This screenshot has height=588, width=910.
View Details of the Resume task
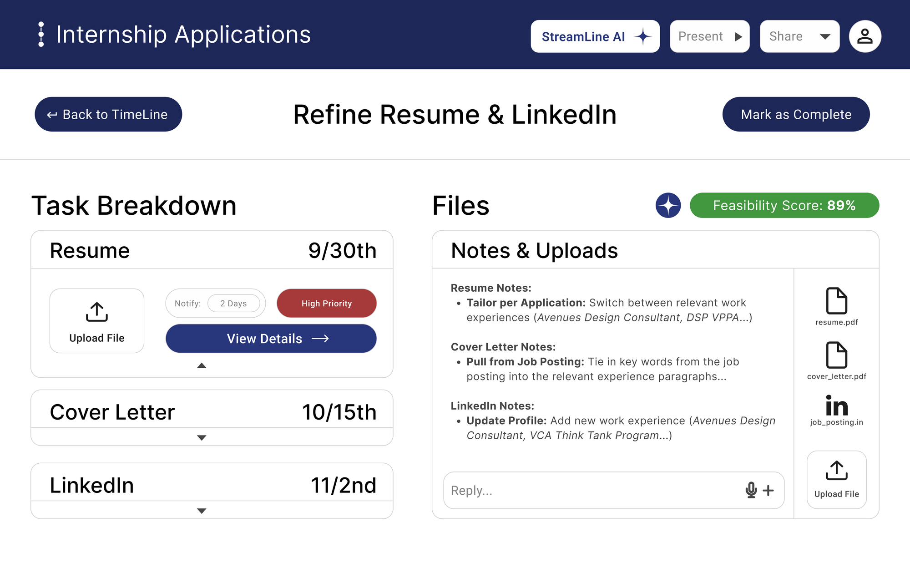[271, 339]
